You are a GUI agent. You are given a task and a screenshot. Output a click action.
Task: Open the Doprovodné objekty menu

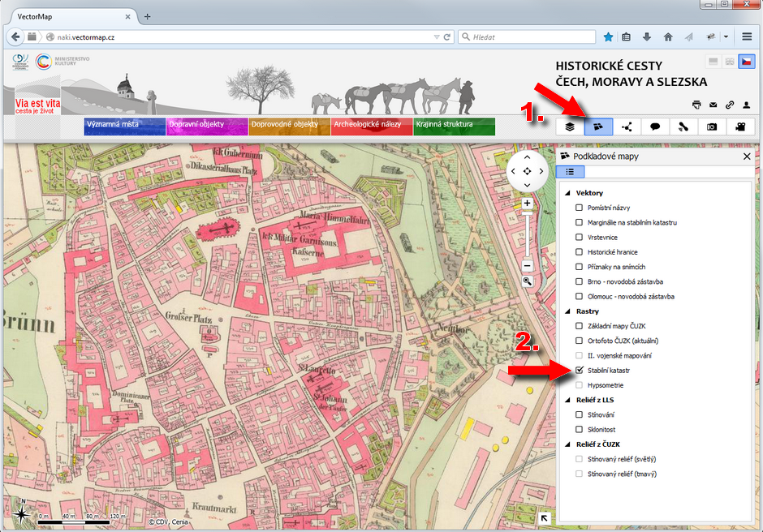point(290,127)
